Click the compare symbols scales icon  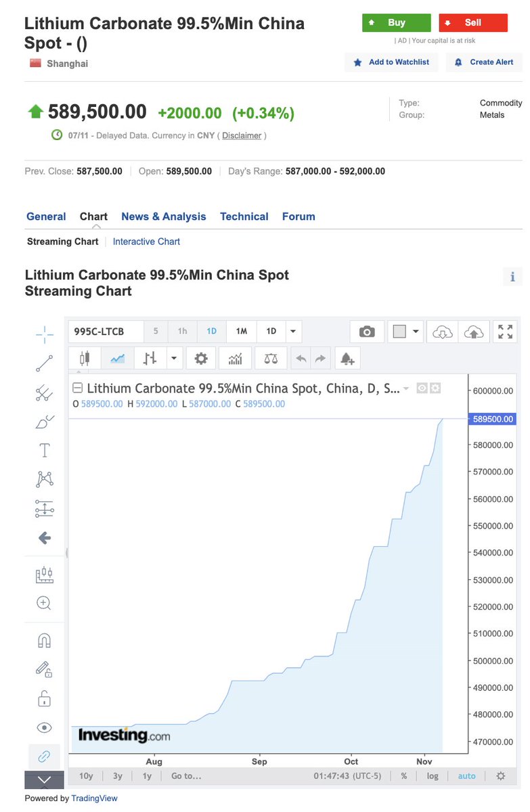[271, 359]
